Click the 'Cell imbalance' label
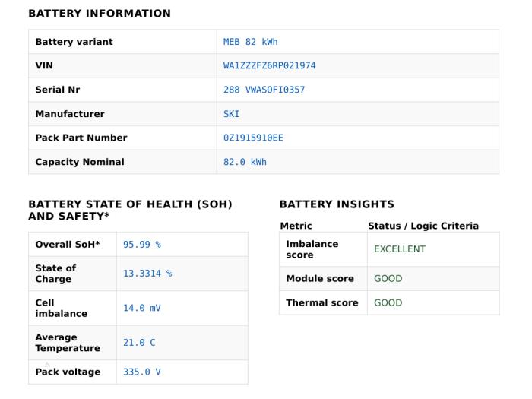The height and width of the screenshot is (399, 532). 61,308
